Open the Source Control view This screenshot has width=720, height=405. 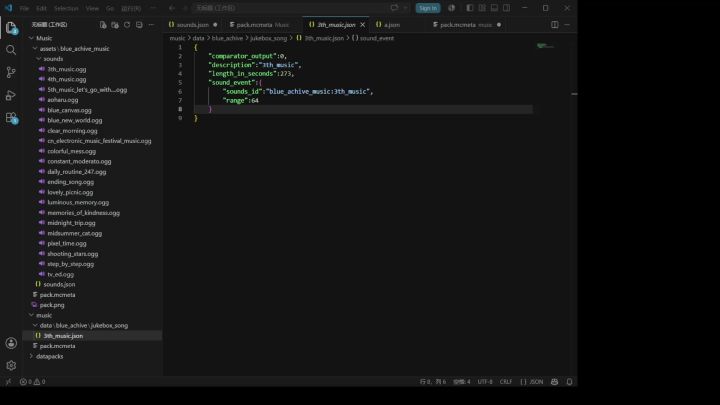(x=11, y=72)
